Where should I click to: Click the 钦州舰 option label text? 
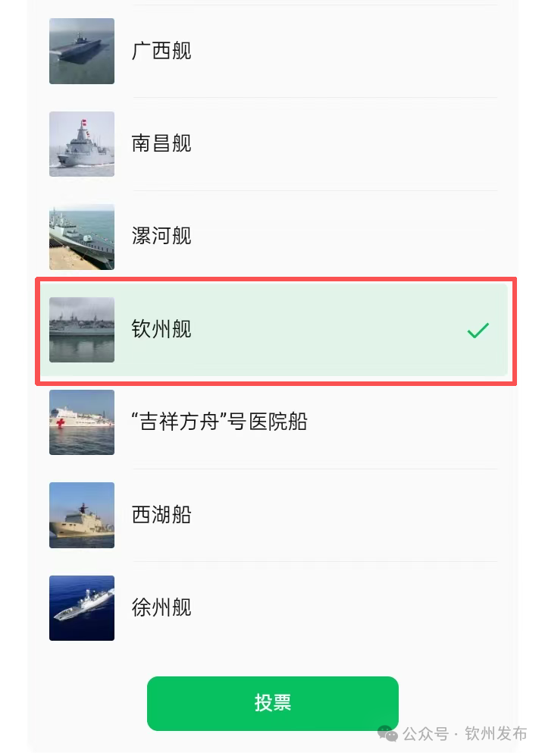click(x=161, y=330)
